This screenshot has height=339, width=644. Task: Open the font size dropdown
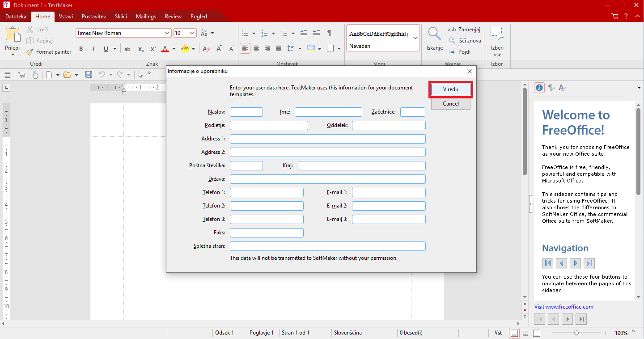coord(193,33)
